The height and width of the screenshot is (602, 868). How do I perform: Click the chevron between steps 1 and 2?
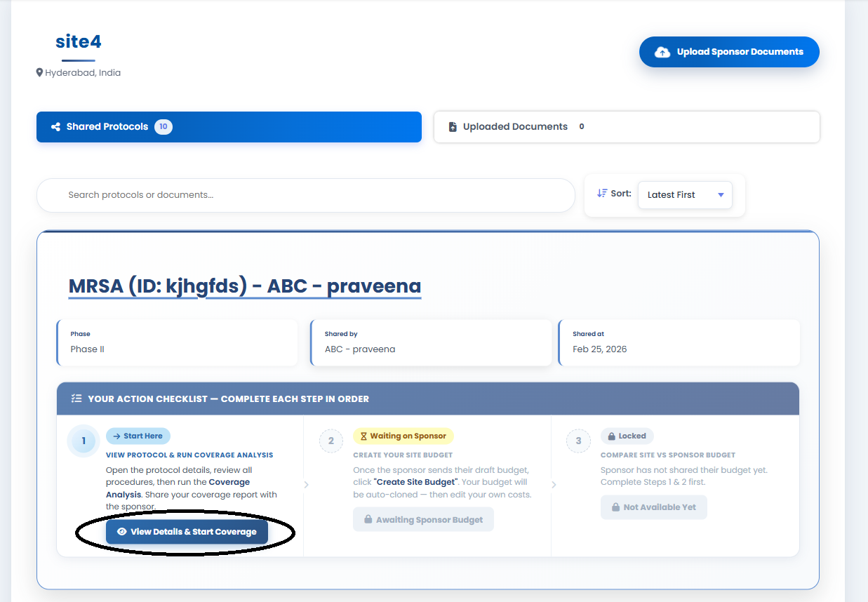click(306, 484)
